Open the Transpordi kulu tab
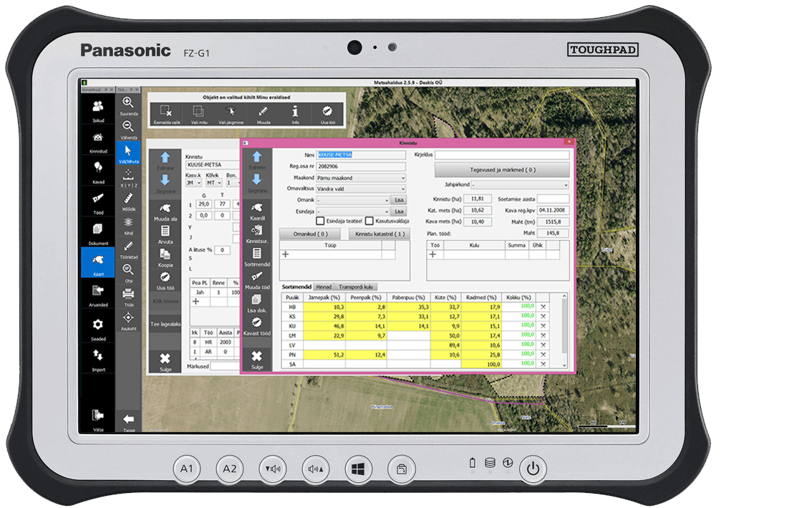The image size is (812, 508). tap(356, 287)
